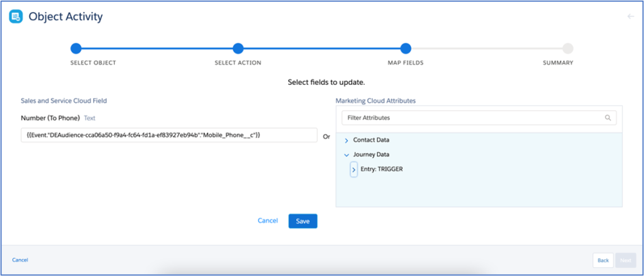644x276 pixels.
Task: Click the Select Object step circle
Action: point(76,48)
